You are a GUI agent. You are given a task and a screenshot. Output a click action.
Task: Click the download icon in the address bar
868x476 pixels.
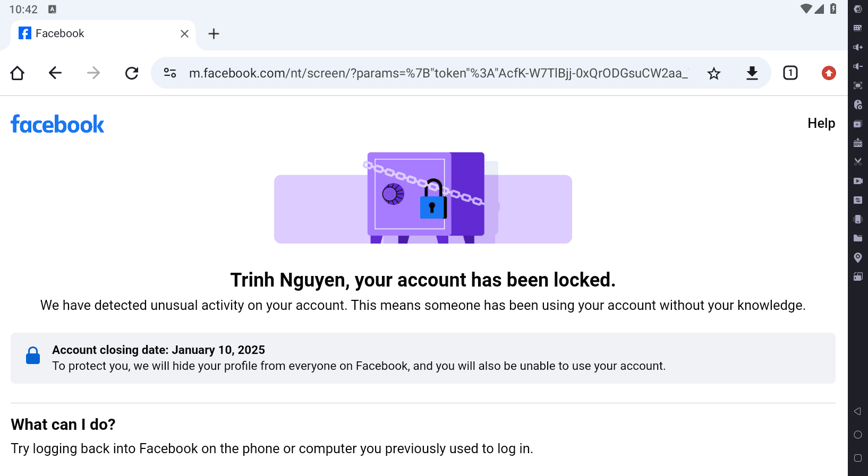752,73
